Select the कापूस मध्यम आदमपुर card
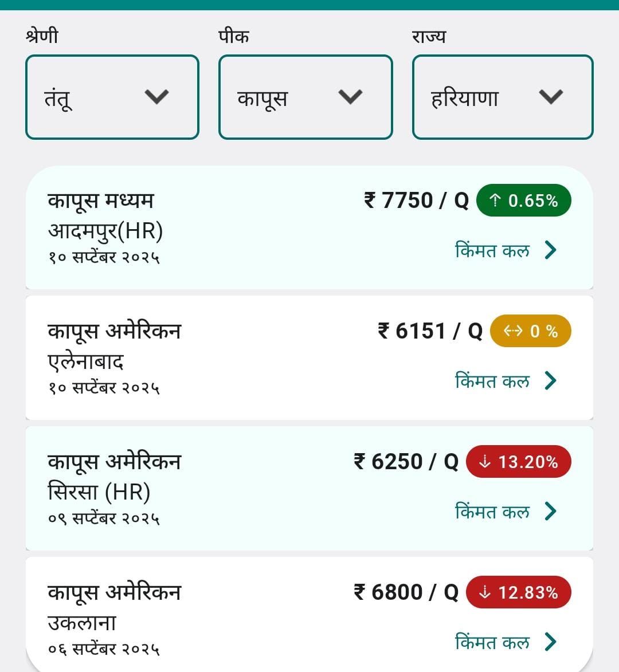This screenshot has width=619, height=672. tap(309, 227)
